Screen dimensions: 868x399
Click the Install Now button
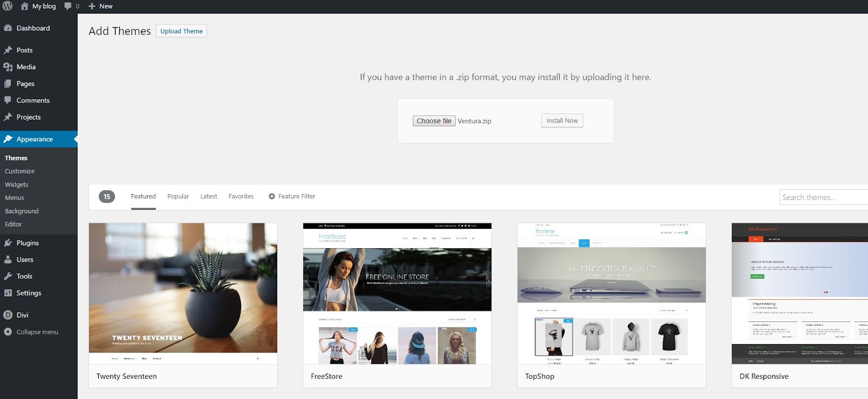[562, 120]
